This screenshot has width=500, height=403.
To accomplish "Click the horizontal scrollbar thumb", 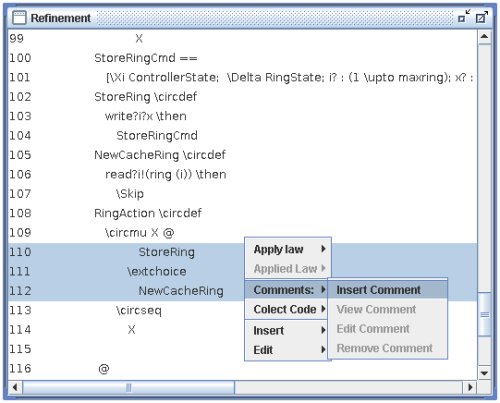I will point(128,388).
